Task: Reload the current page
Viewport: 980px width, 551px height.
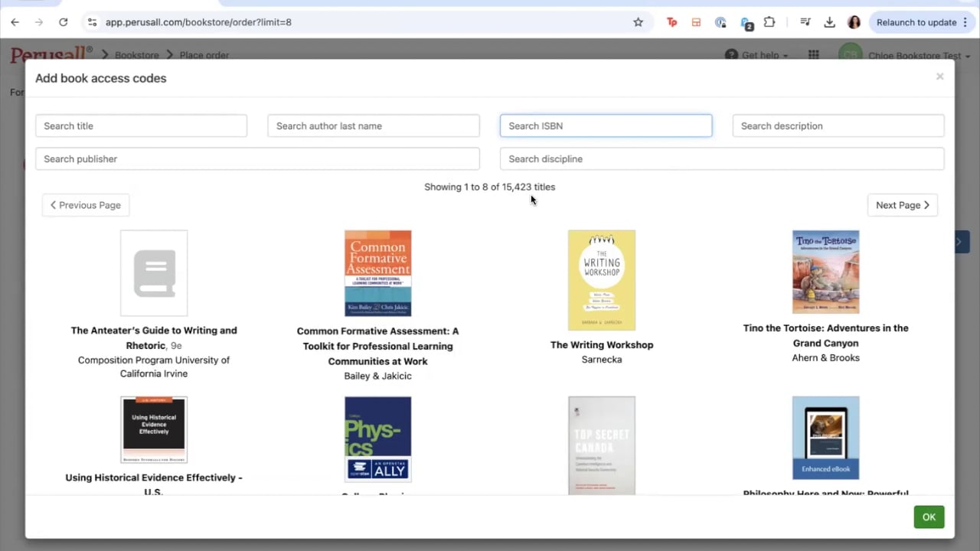Action: 64,22
